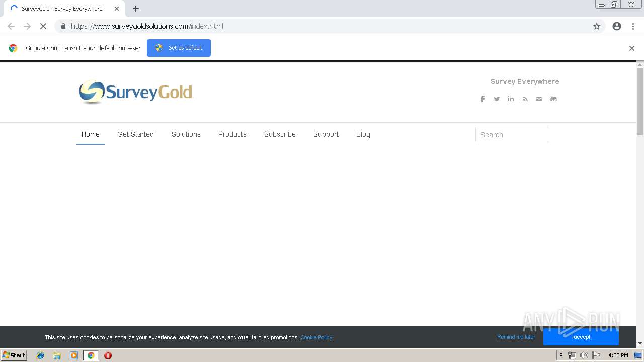Show hidden system tray icons

[561, 355]
